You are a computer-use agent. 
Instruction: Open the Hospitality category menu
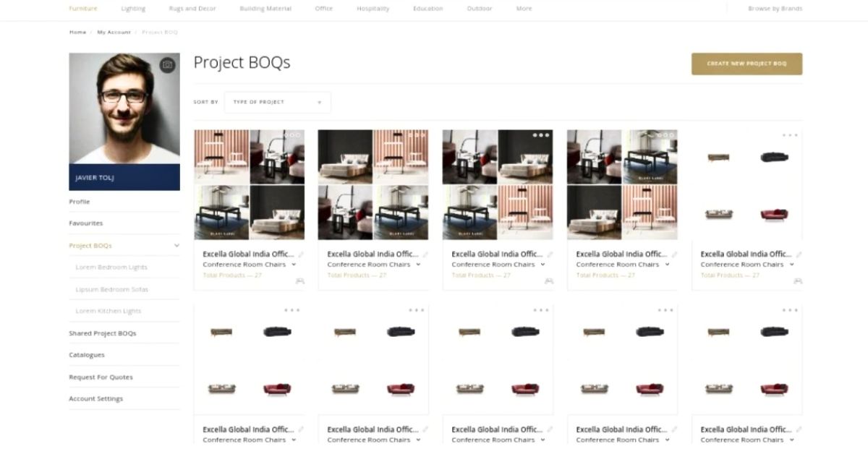373,9
